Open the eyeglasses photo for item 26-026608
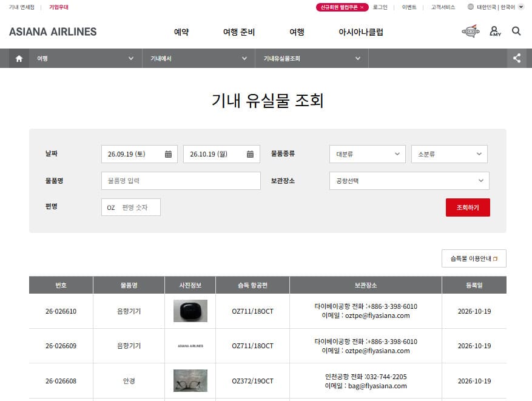Screen dimensions: 532x401 (190, 380)
